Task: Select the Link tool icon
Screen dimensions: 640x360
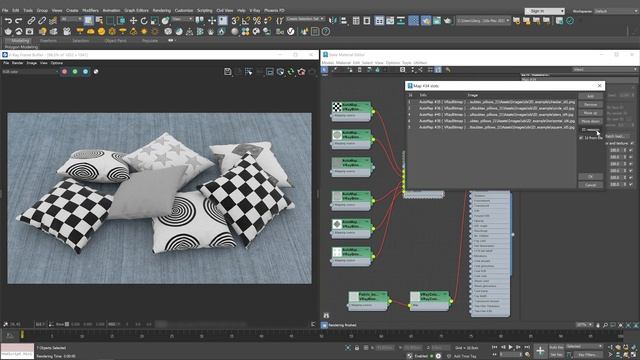Action: point(31,20)
